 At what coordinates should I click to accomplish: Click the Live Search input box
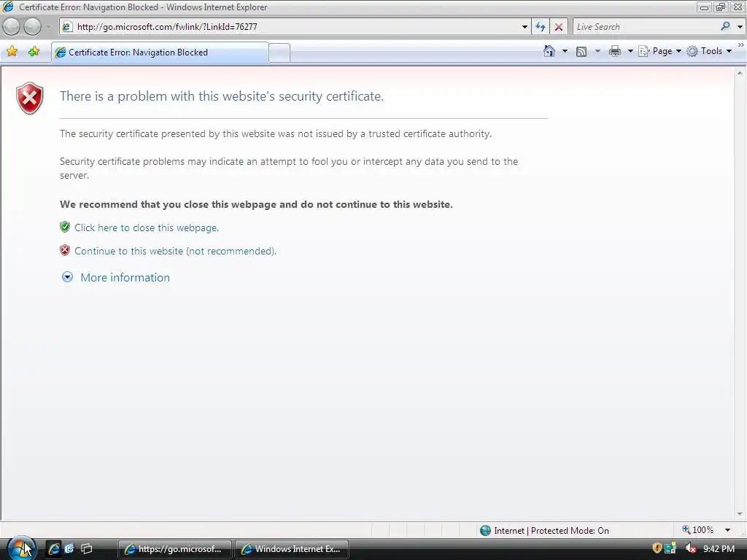click(x=646, y=27)
